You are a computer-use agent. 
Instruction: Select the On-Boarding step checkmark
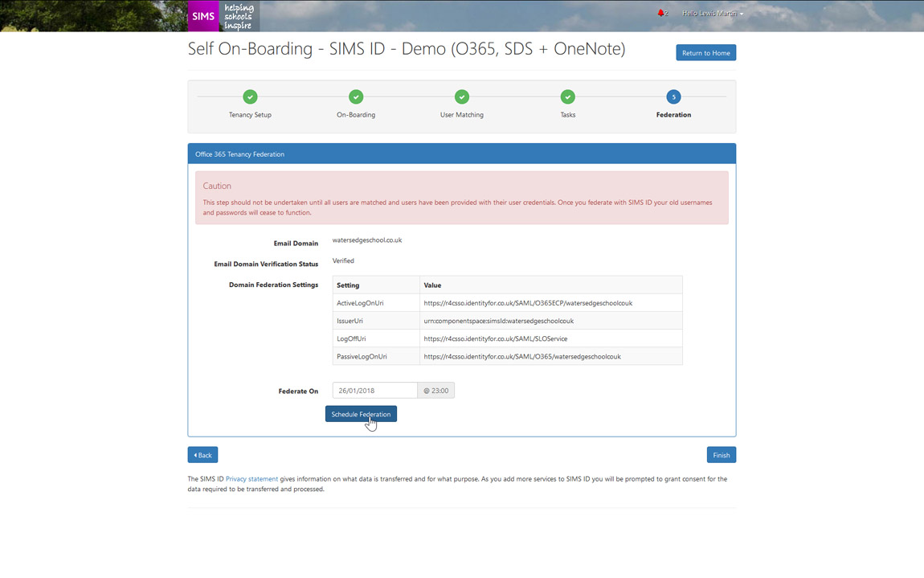(356, 96)
